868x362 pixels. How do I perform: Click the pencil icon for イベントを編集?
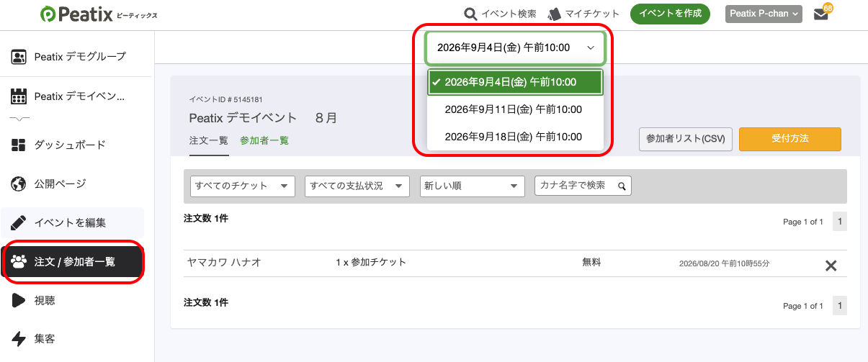19,222
